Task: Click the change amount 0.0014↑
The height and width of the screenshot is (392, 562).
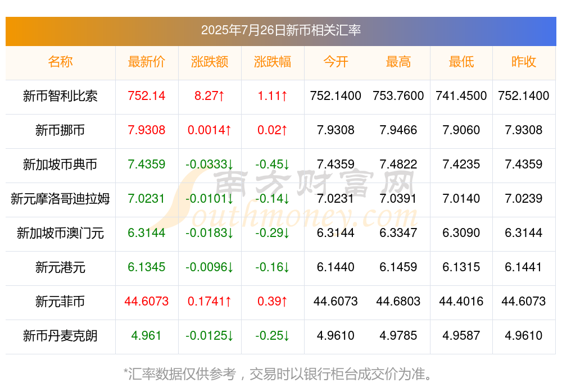Action: point(209,130)
